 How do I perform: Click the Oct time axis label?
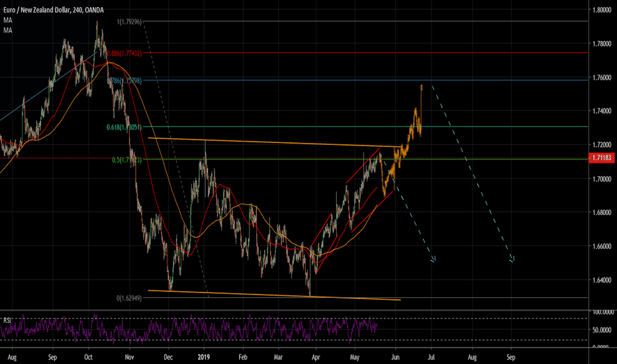click(x=88, y=357)
